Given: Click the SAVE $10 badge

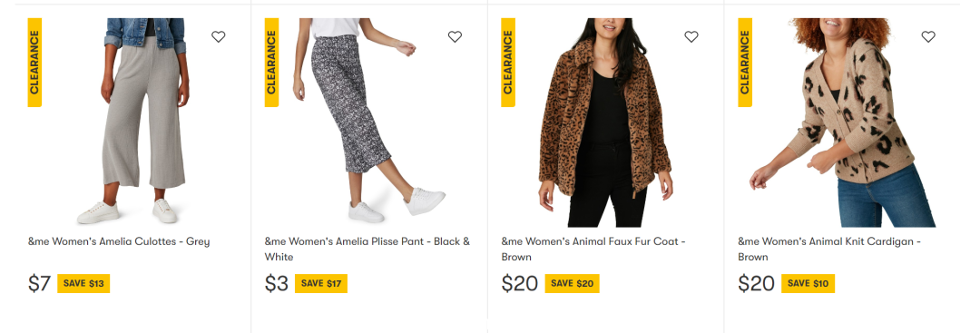Looking at the screenshot, I should 808,284.
